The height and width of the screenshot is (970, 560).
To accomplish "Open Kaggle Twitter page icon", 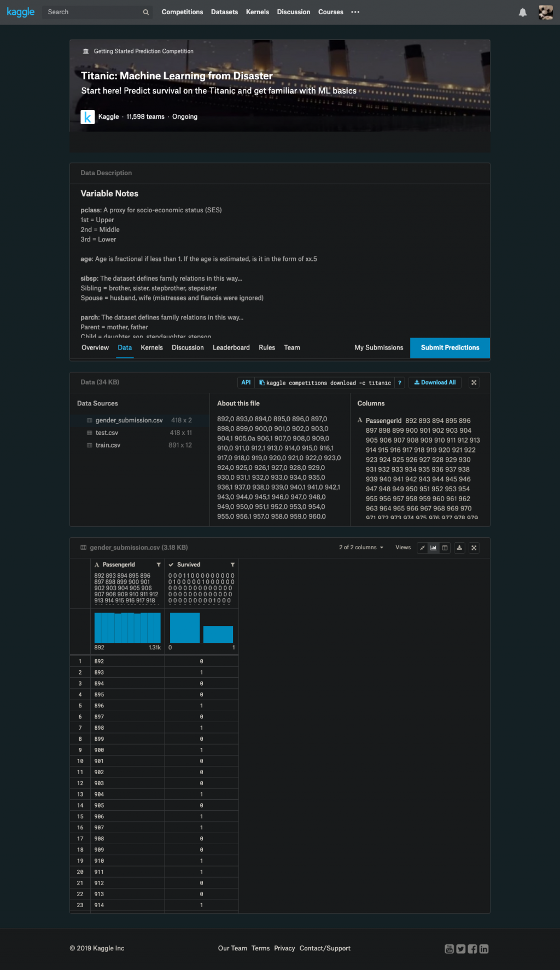I will pyautogui.click(x=461, y=949).
